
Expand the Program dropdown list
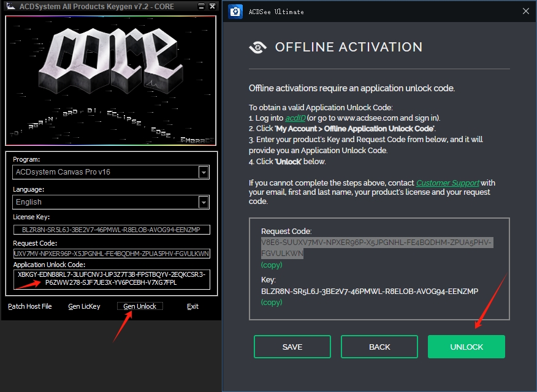pyautogui.click(x=204, y=173)
